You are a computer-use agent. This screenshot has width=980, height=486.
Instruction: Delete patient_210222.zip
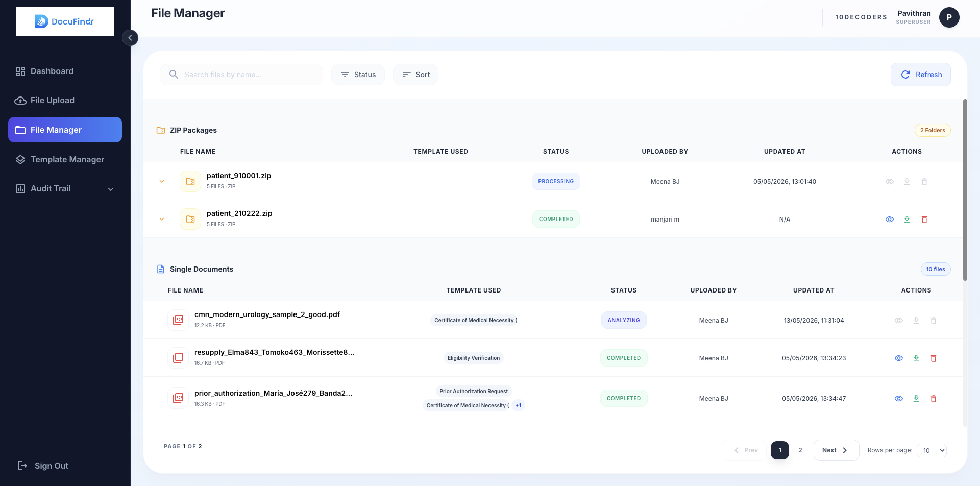click(924, 220)
